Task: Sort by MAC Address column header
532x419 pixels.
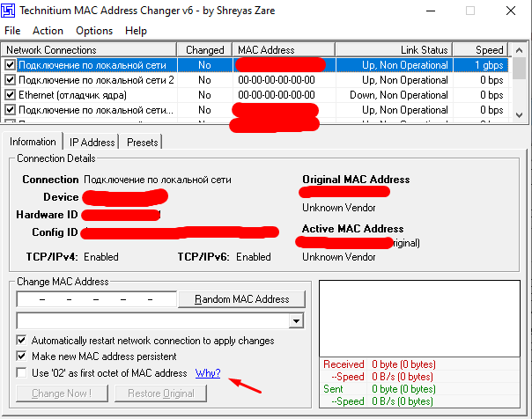Action: tap(284, 50)
